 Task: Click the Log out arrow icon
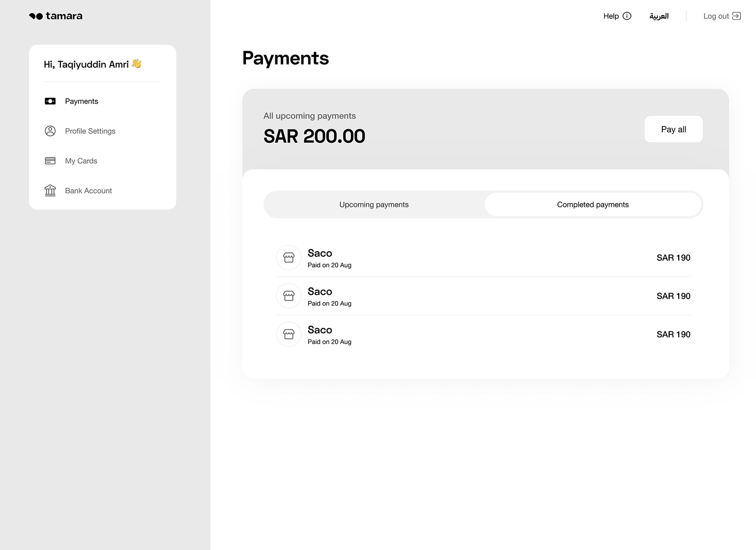(736, 16)
